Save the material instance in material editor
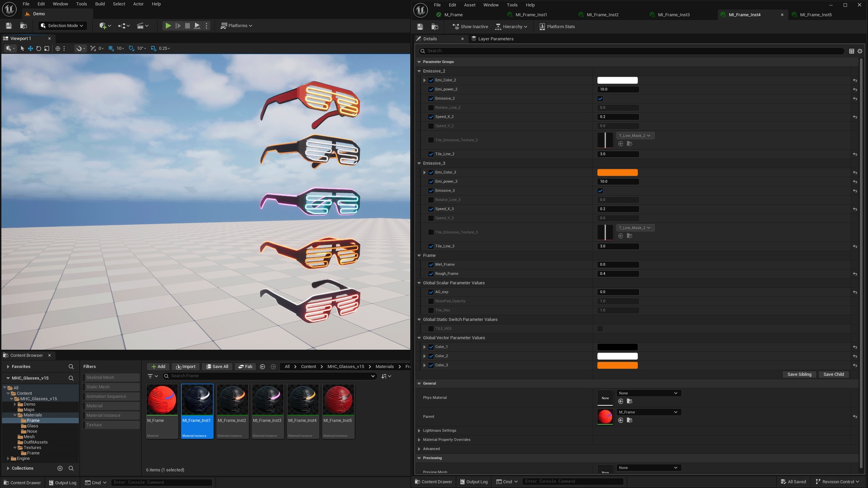 (x=420, y=27)
